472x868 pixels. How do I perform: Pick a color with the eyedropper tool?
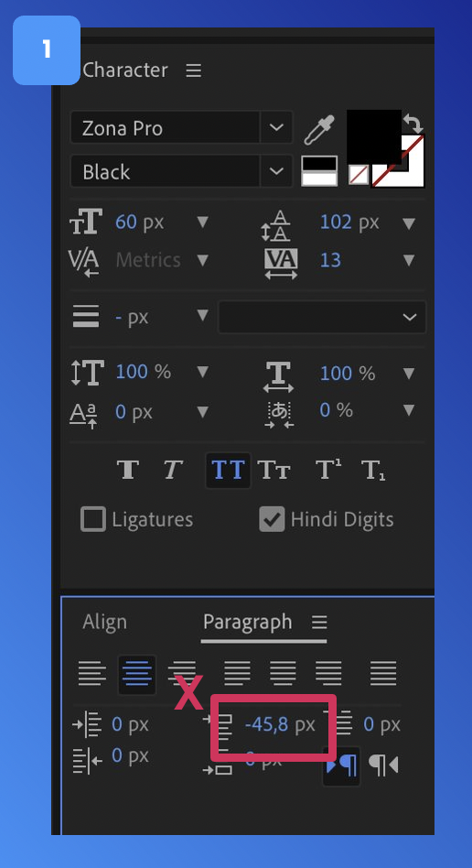(x=318, y=129)
